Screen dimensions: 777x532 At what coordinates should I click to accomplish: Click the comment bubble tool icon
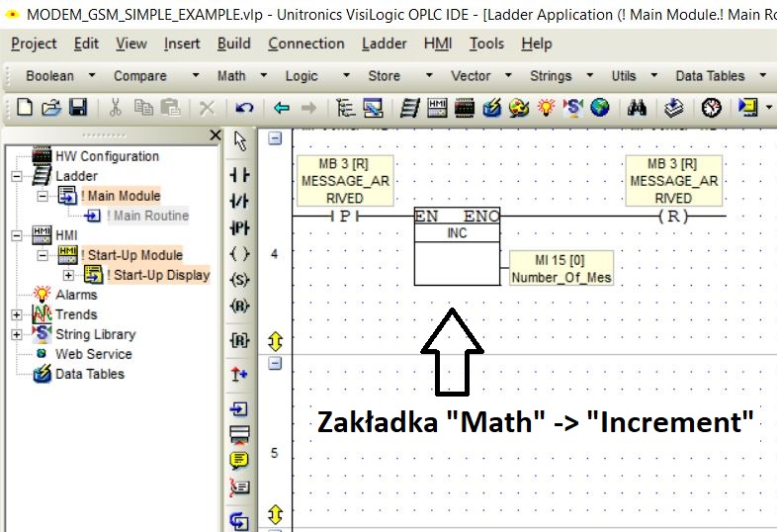pos(239,461)
